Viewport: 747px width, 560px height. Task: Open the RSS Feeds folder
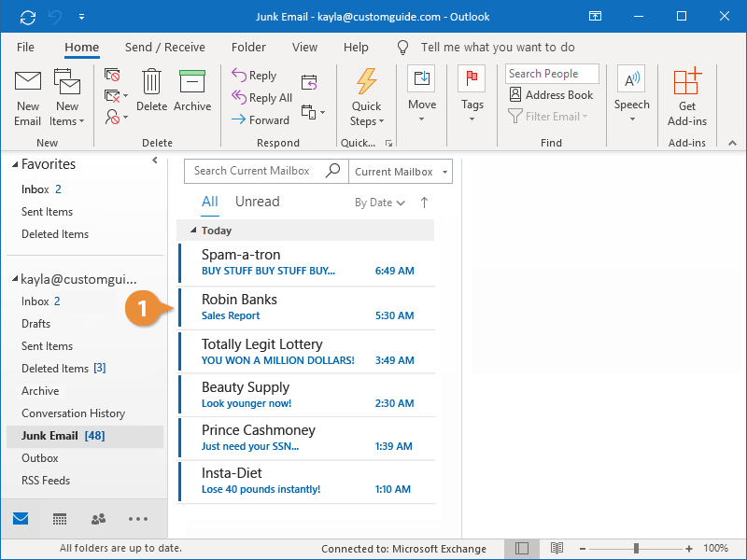point(45,481)
